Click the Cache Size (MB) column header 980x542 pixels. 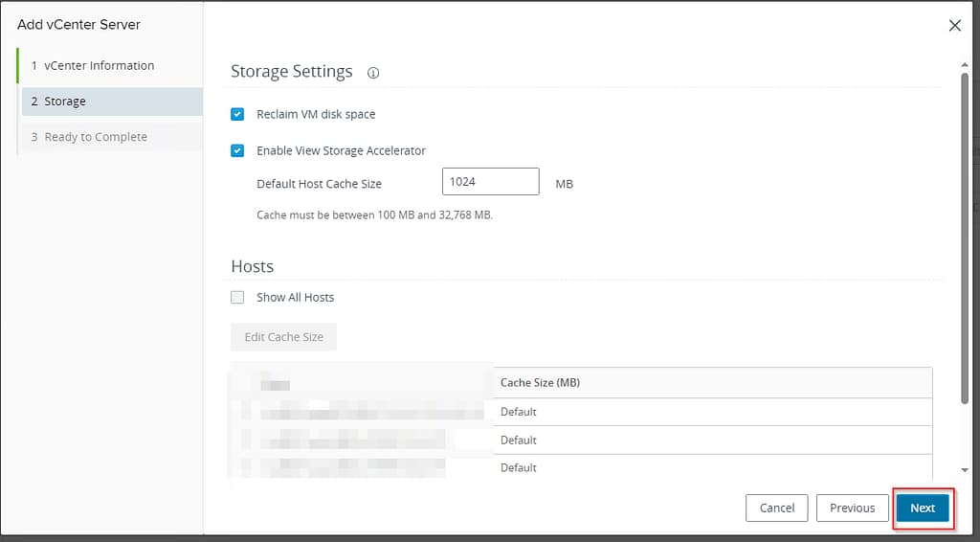[x=540, y=382]
